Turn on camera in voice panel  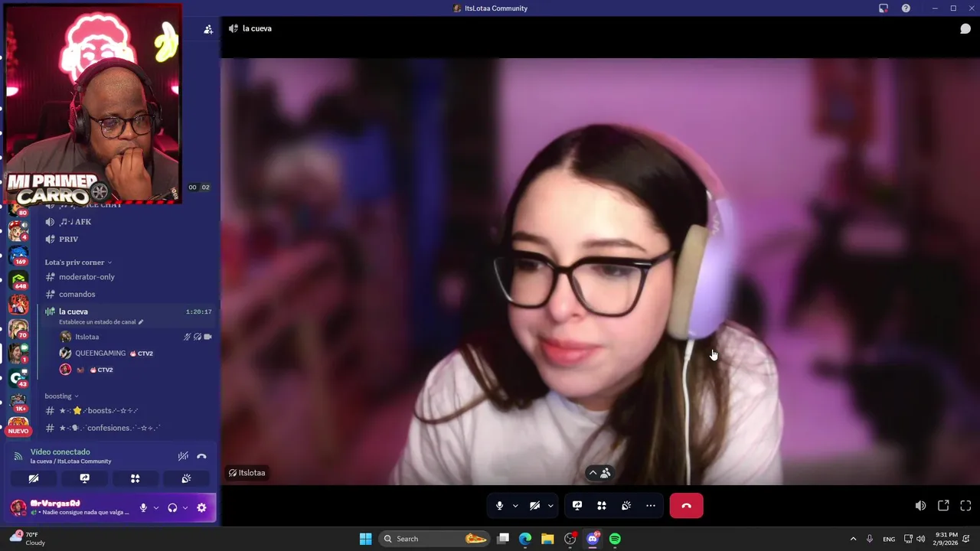point(34,478)
